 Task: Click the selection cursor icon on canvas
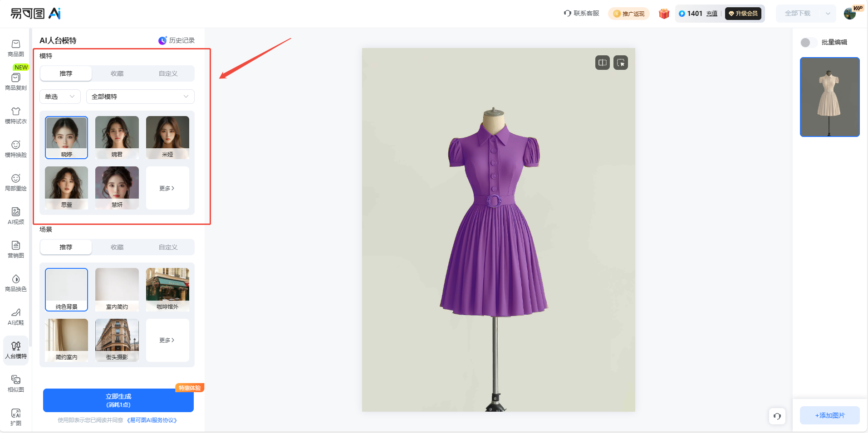click(621, 63)
